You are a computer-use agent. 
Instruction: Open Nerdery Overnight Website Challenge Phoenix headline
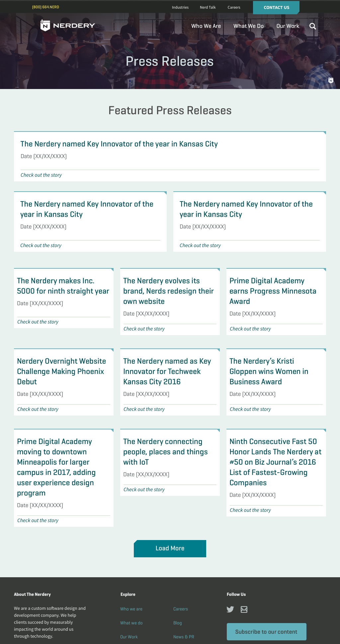pyautogui.click(x=61, y=371)
